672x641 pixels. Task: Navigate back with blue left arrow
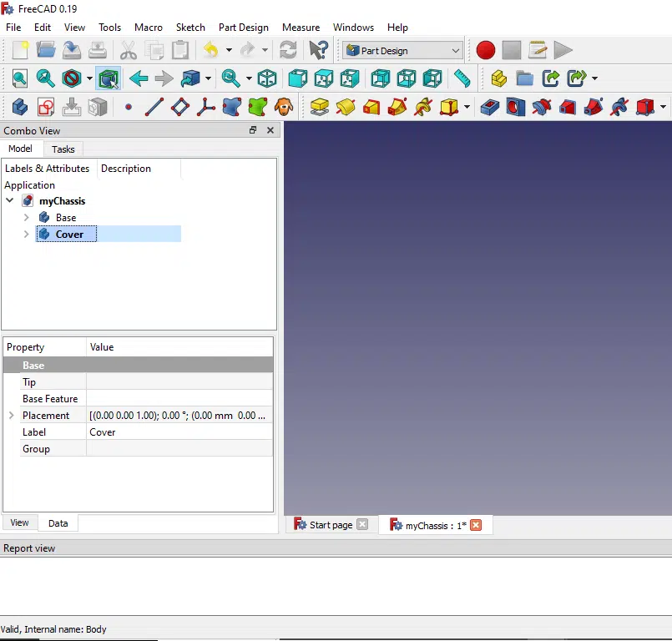(x=139, y=78)
